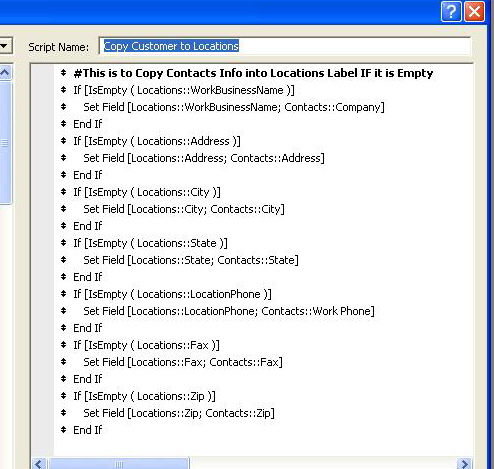This screenshot has height=469, width=494.
Task: Click drag handle for If IsEmpty City step
Action: (x=64, y=192)
